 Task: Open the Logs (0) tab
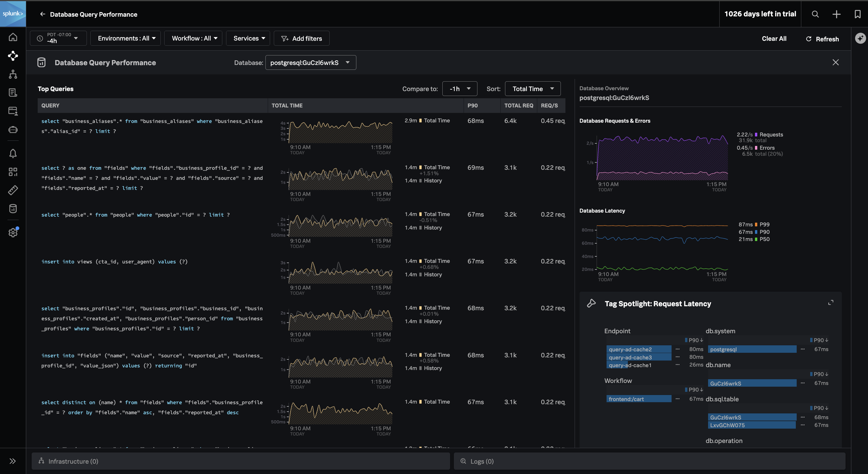pyautogui.click(x=481, y=461)
